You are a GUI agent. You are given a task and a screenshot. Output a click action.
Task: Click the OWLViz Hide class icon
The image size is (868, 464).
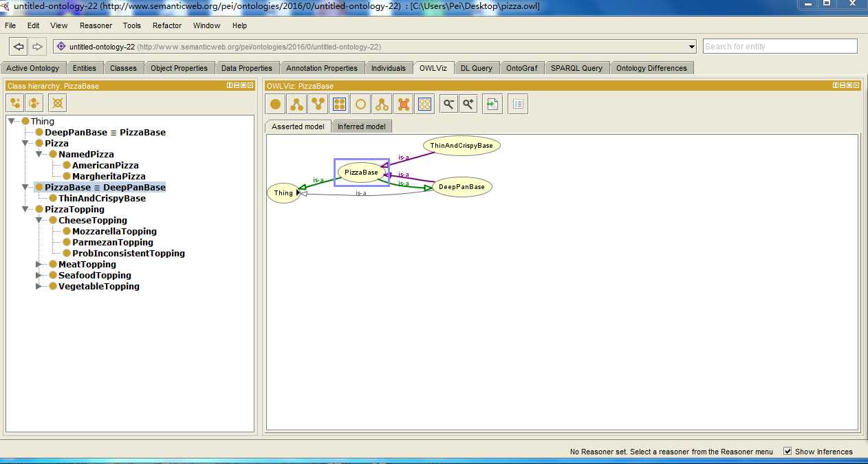point(360,104)
